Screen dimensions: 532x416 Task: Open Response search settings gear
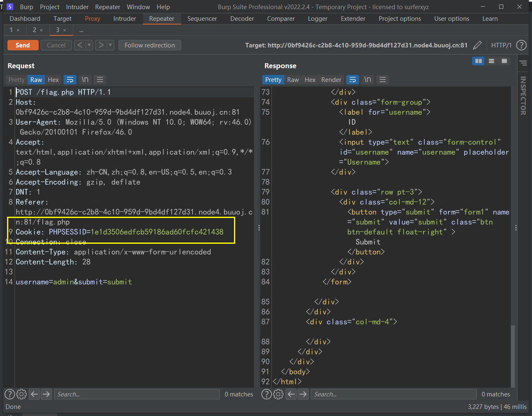(x=278, y=394)
